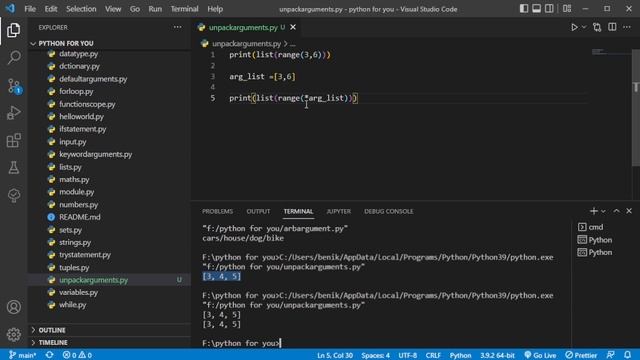Open Customize Layout icon

[x=567, y=9]
